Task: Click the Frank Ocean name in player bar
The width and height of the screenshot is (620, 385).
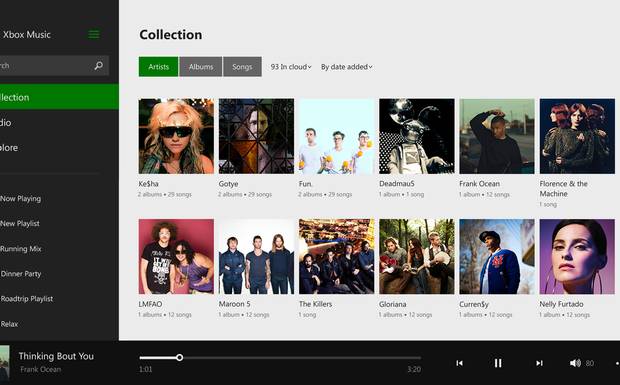Action: point(41,369)
